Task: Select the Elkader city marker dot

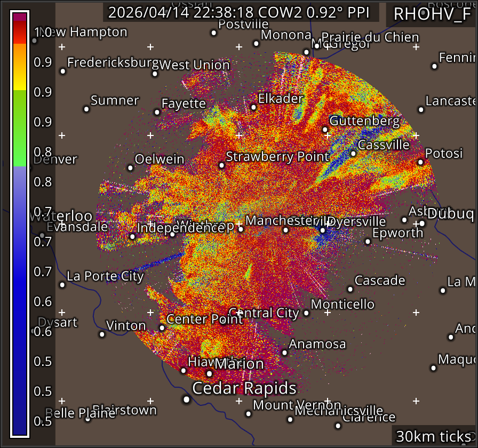Action: [x=253, y=107]
